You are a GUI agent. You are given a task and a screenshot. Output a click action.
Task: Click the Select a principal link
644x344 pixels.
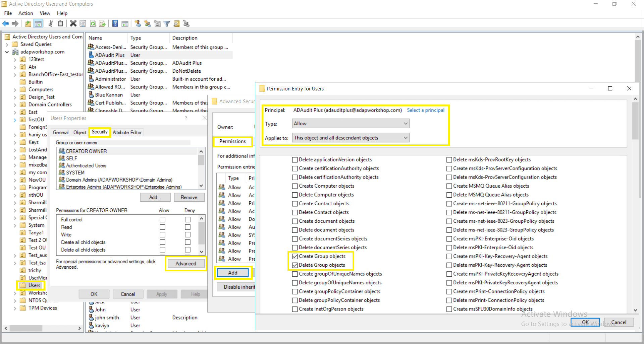425,110
